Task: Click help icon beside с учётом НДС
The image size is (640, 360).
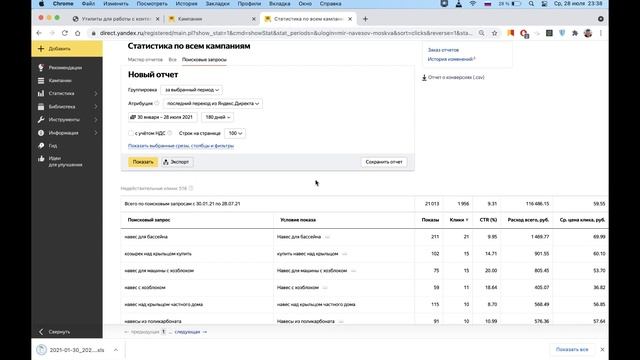Action: coord(170,133)
